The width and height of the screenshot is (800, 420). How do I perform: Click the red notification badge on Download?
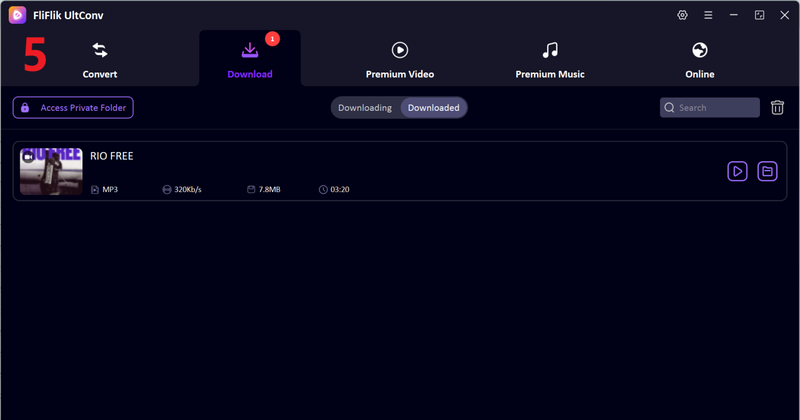pos(272,39)
